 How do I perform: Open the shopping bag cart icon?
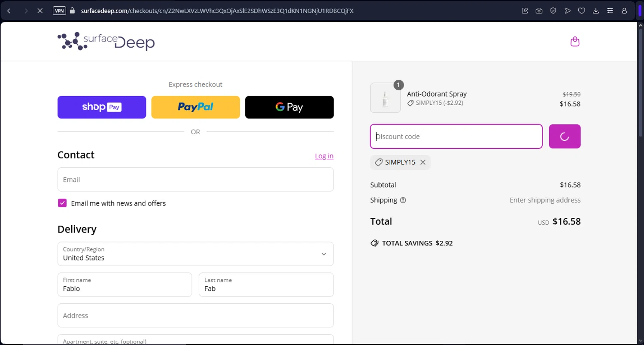[575, 42]
